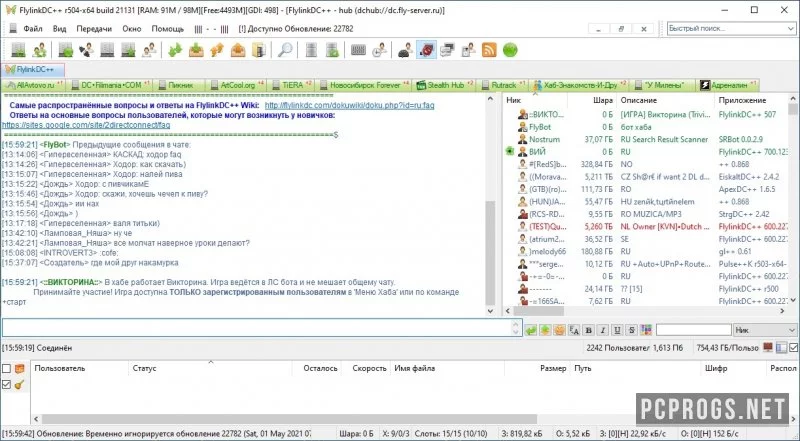Click the user list horizontal scrollbar
Screen dimensions: 800x441
click(x=538, y=311)
